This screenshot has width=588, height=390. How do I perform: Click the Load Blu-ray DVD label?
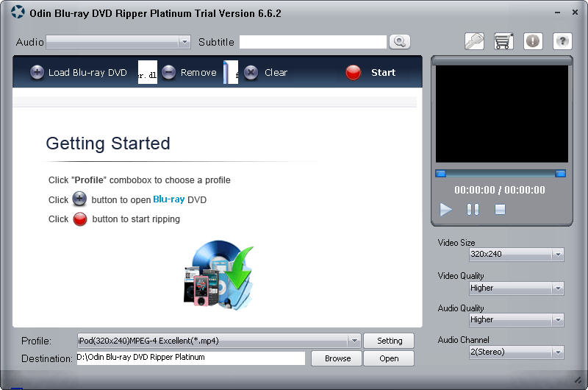coord(87,72)
